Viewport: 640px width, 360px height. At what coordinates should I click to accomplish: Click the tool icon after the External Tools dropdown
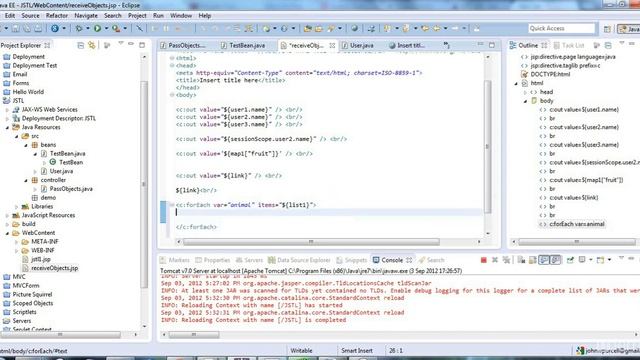point(139,28)
